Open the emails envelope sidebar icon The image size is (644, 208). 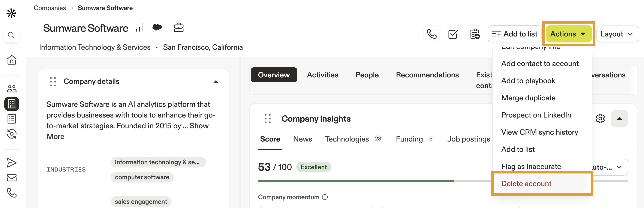12,178
